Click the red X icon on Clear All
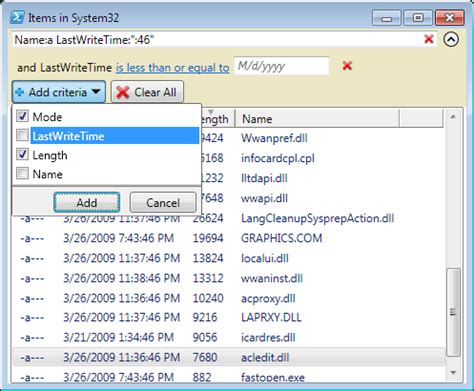This screenshot has width=474, height=391. (x=123, y=92)
